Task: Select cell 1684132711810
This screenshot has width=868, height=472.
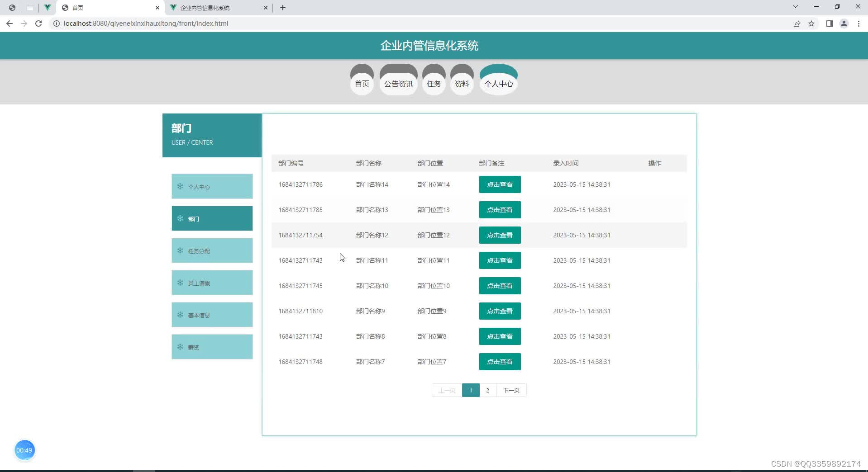Action: (x=300, y=311)
